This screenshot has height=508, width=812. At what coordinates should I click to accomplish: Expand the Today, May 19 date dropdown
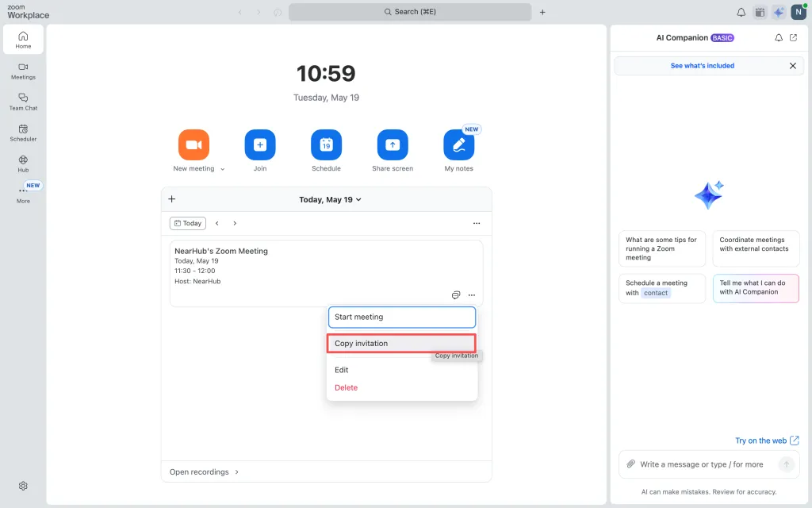point(330,199)
